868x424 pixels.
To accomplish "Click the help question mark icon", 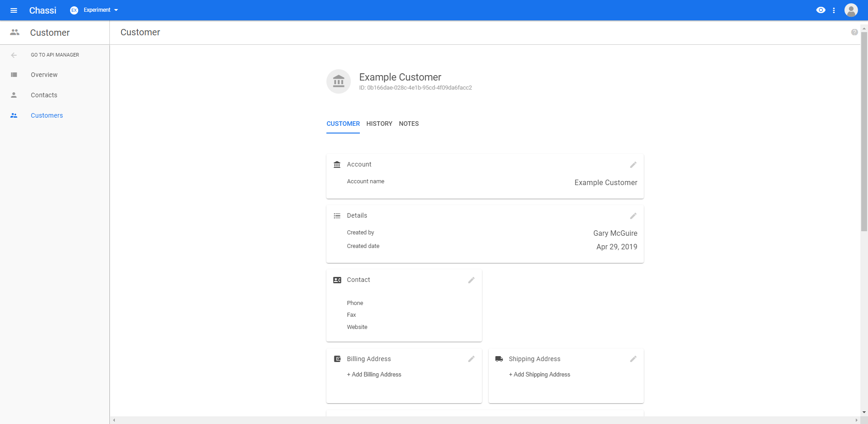I will (854, 32).
